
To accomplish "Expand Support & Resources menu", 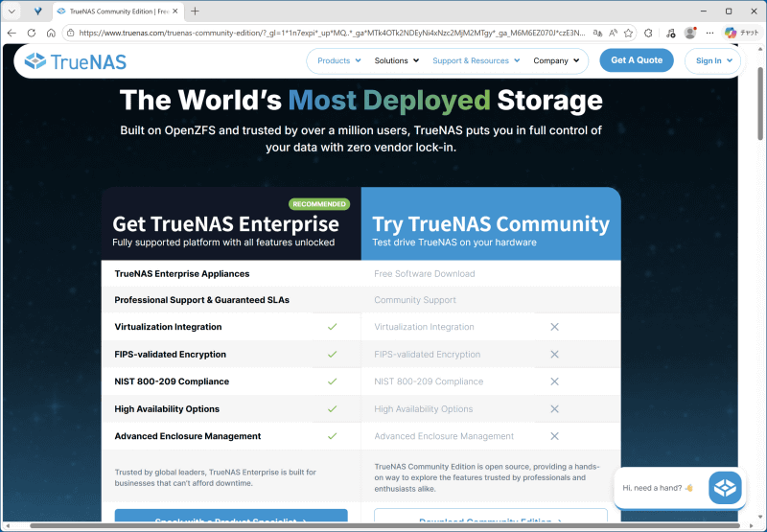I will (476, 60).
